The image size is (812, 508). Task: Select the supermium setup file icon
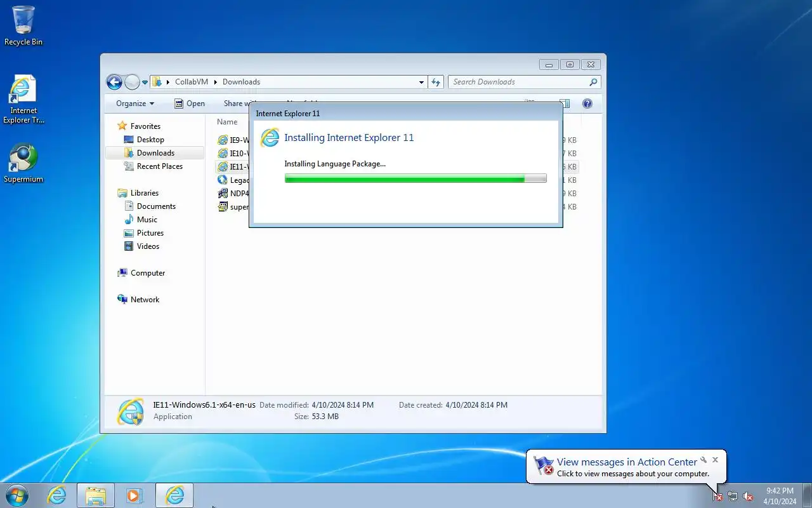(x=223, y=206)
